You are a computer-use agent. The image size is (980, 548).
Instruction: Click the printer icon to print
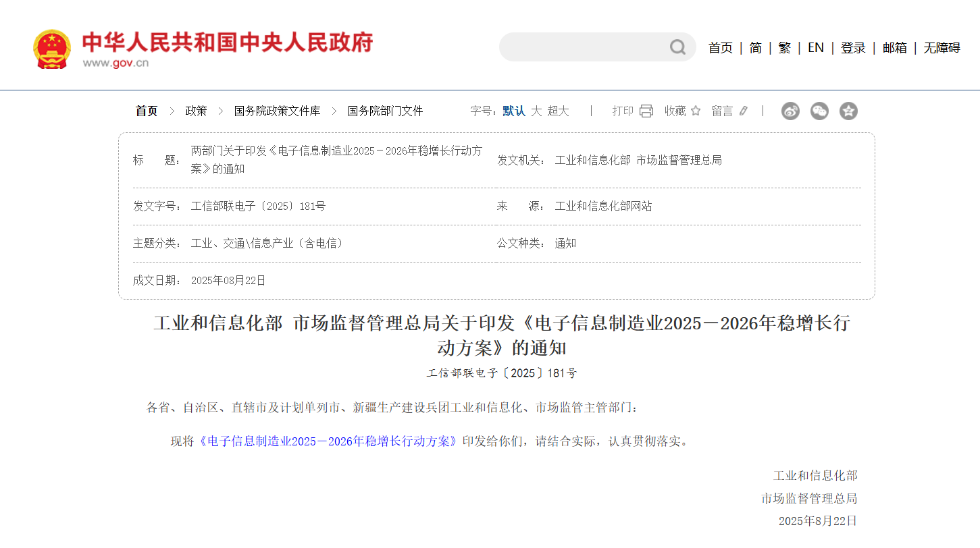click(x=646, y=111)
